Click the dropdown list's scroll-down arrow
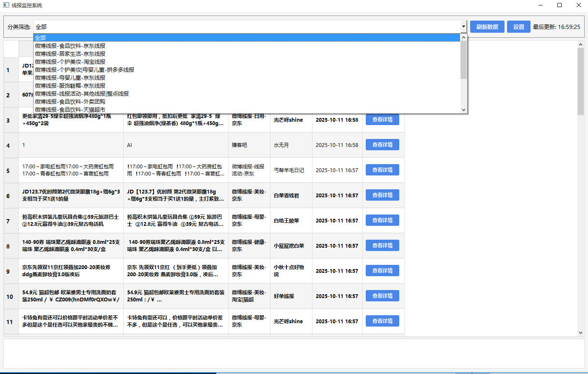 463,110
